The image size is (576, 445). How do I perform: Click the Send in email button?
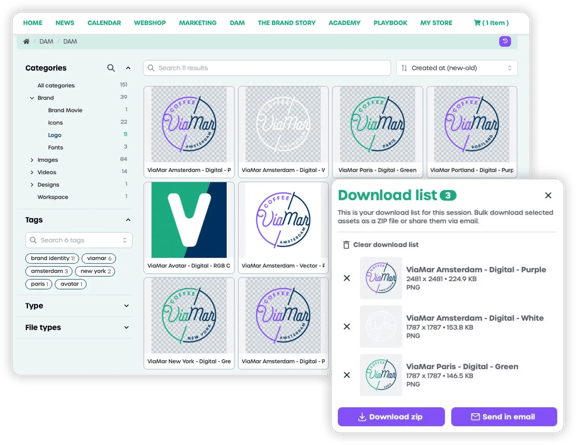point(504,417)
